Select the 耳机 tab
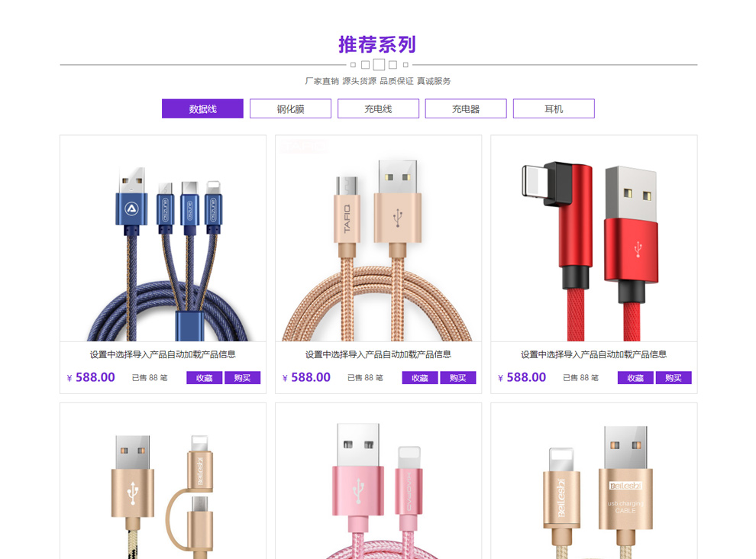Screen dimensions: 756x559 click(554, 108)
